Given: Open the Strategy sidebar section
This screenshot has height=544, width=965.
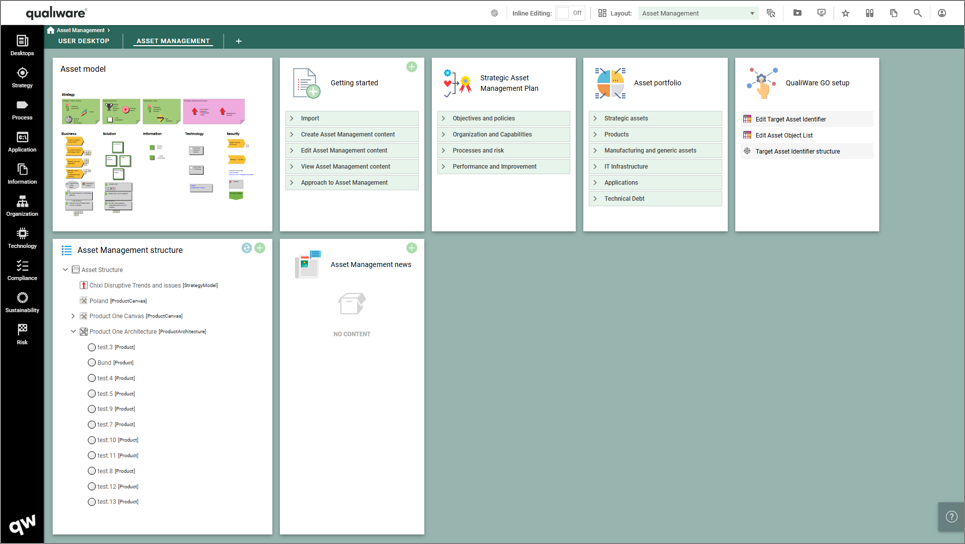Looking at the screenshot, I should tap(22, 78).
